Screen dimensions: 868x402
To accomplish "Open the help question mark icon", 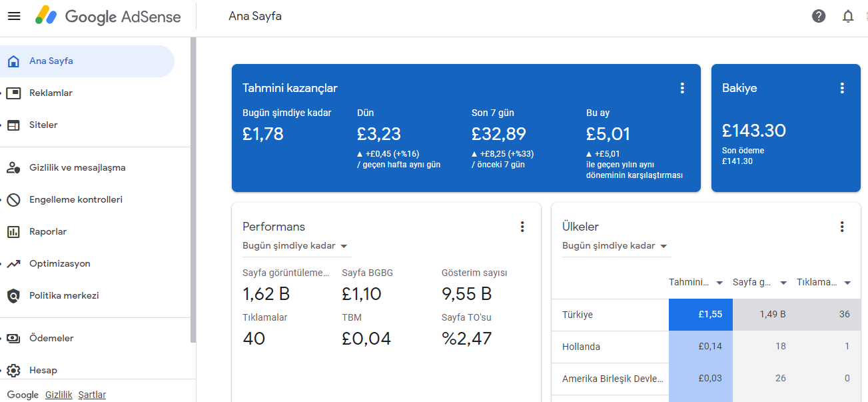I will [819, 16].
